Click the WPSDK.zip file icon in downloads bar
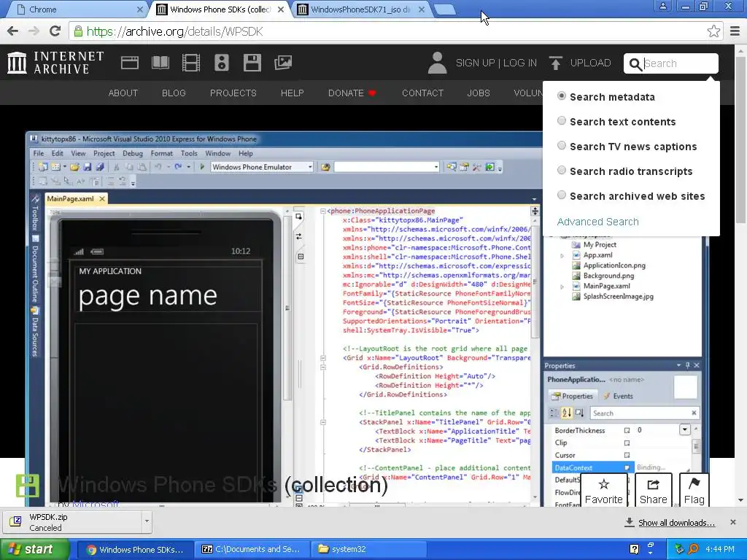747x560 pixels. pyautogui.click(x=15, y=521)
